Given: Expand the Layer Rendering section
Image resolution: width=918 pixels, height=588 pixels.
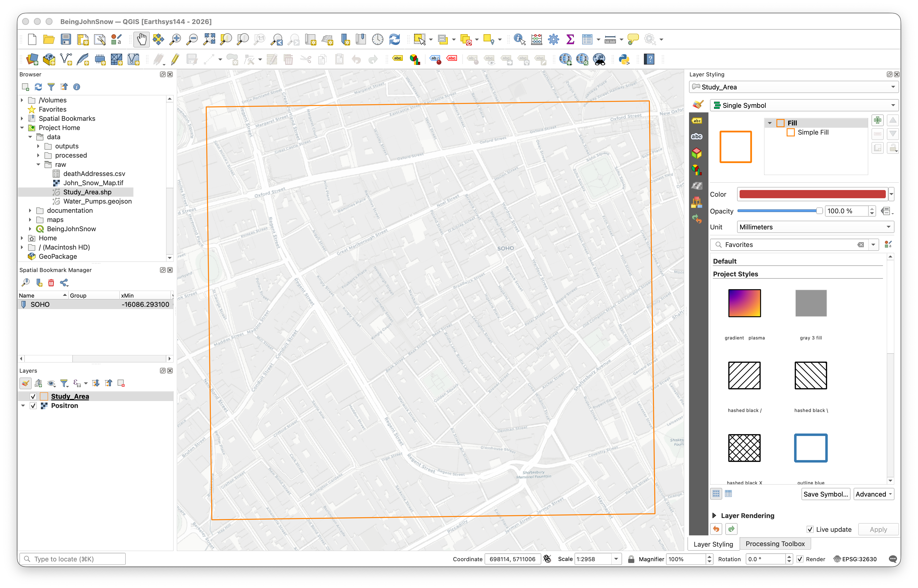Looking at the screenshot, I should tap(714, 515).
